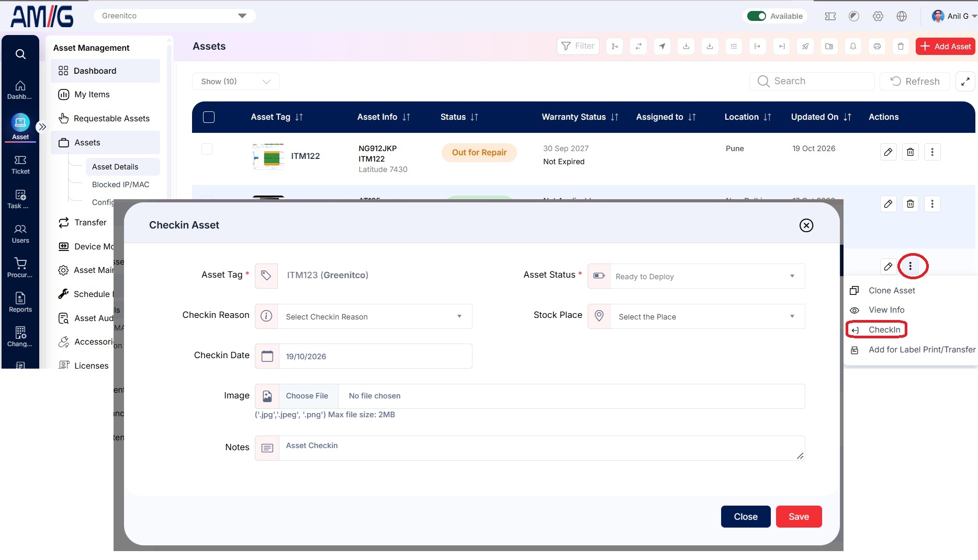The width and height of the screenshot is (978, 560).
Task: Click the search magnifier in left sidebar
Action: pos(20,54)
